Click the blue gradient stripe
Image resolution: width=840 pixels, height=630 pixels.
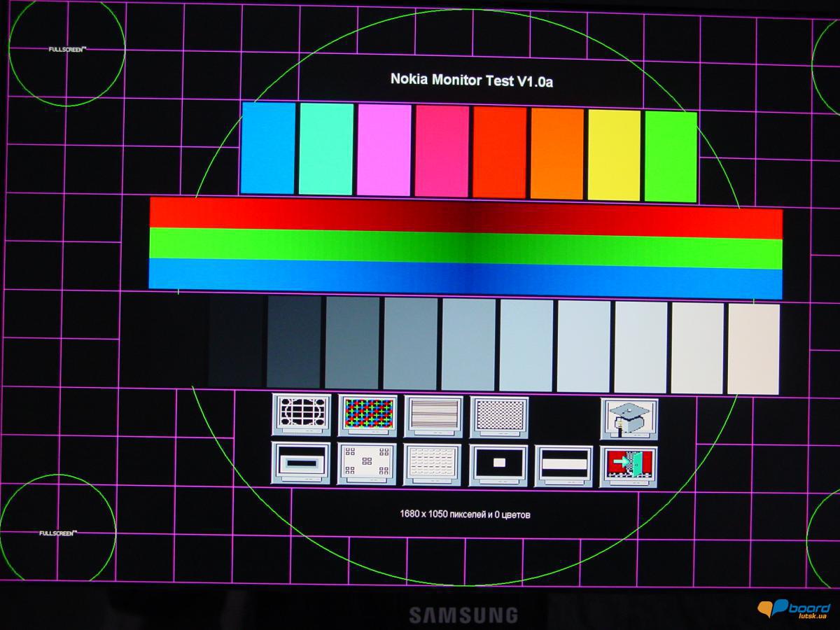click(x=465, y=276)
